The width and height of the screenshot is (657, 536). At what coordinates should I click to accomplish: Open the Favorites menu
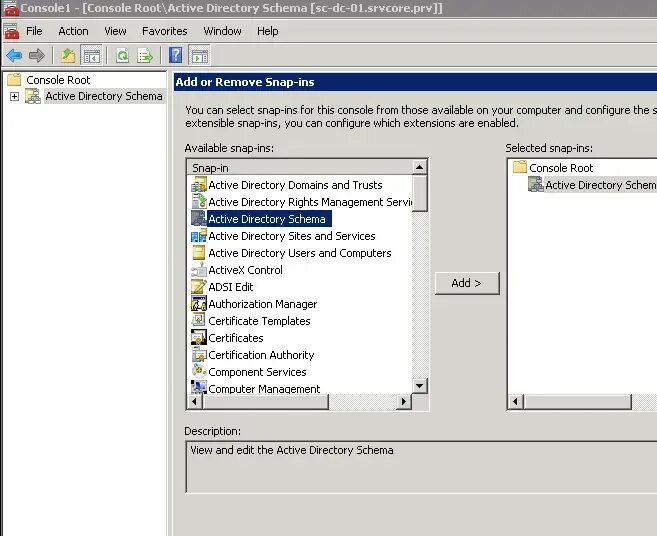(x=165, y=31)
